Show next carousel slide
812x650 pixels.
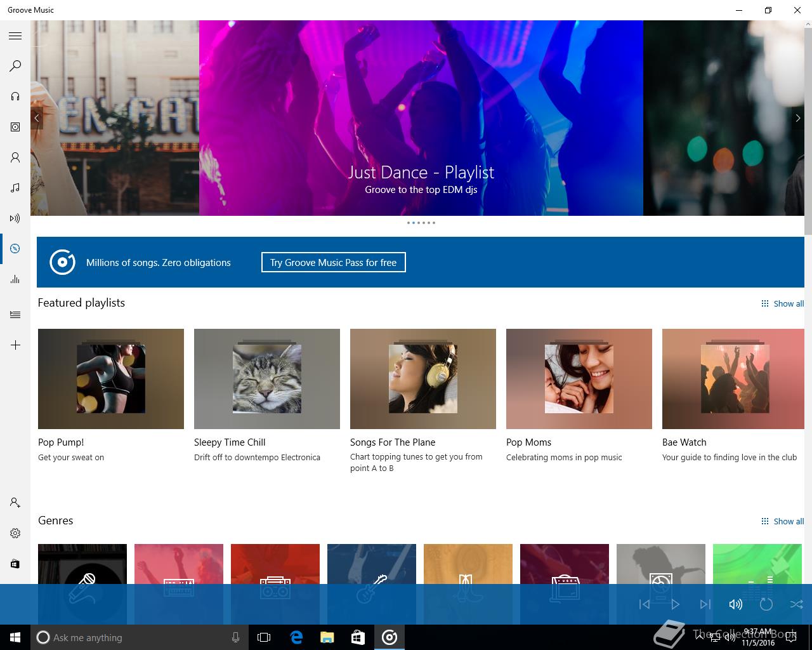(798, 118)
